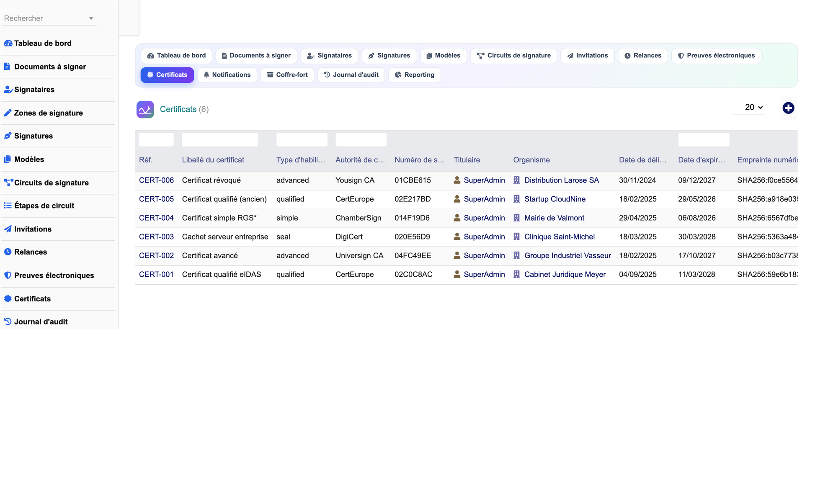Click the Date d'expiration filter field

704,139
